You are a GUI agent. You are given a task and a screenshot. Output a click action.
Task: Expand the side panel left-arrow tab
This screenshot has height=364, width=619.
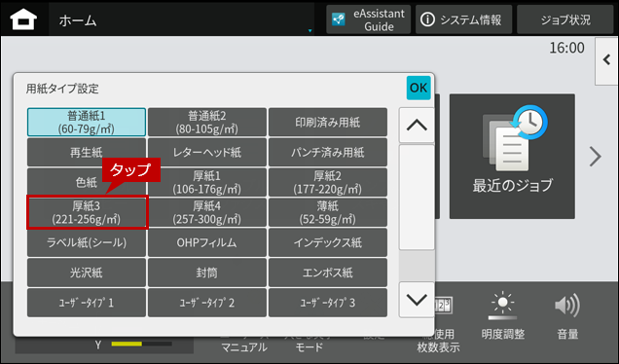click(x=606, y=60)
